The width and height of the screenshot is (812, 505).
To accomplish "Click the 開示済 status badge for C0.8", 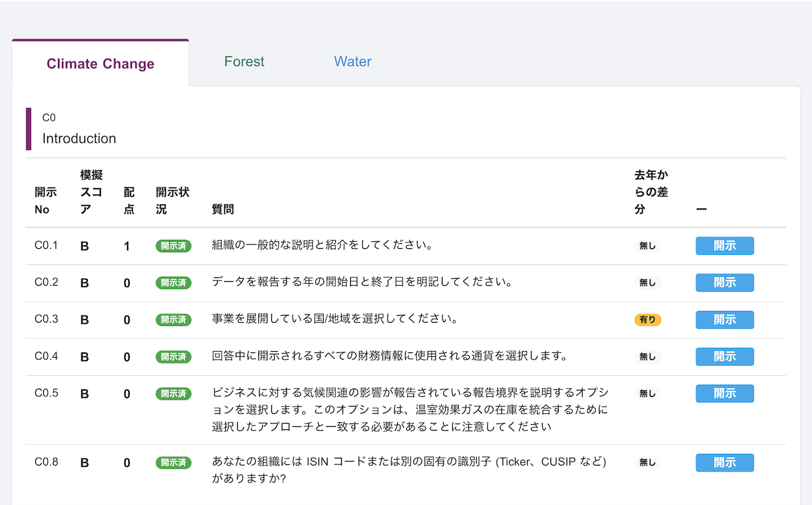I will point(173,462).
